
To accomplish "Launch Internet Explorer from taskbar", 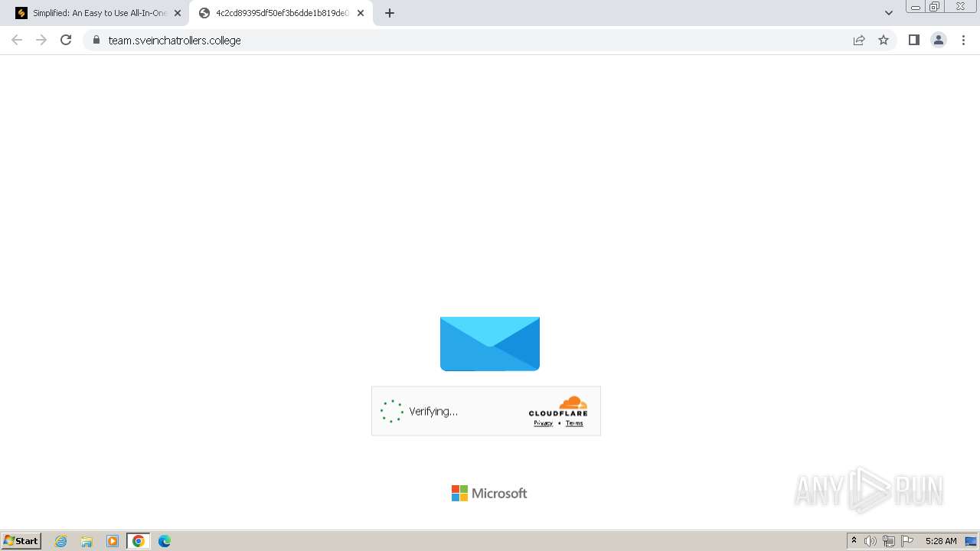I will 61,541.
